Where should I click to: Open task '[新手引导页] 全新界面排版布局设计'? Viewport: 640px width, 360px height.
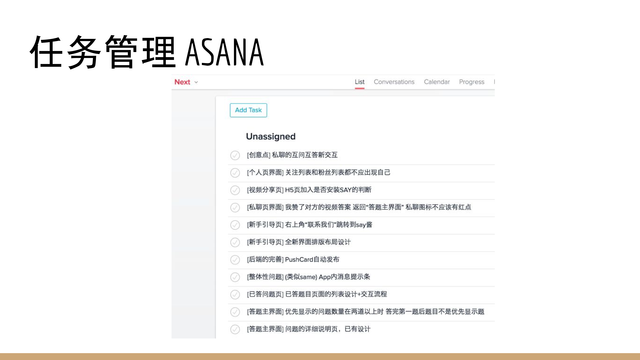point(298,242)
